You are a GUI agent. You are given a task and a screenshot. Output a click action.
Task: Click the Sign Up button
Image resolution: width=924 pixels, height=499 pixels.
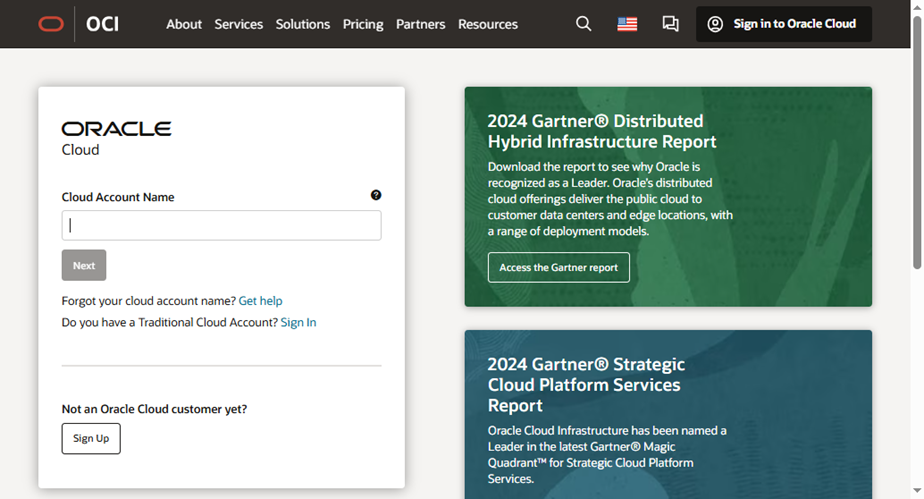pos(91,438)
